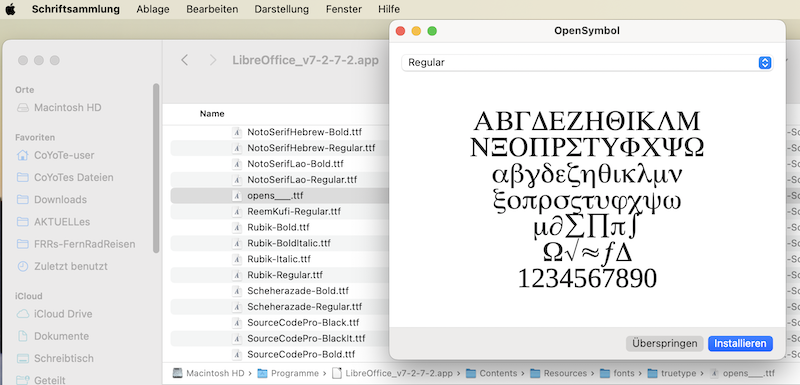800x385 pixels.
Task: Open the Ablage menu
Action: tap(153, 9)
